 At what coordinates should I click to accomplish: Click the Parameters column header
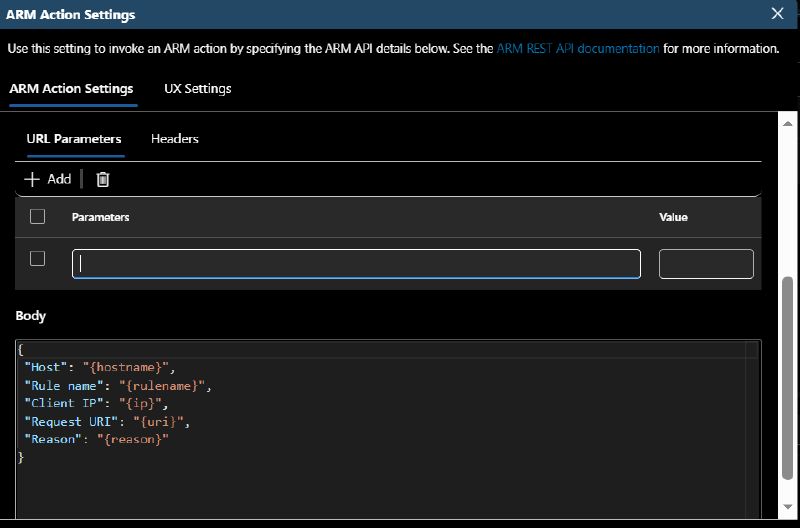click(101, 217)
